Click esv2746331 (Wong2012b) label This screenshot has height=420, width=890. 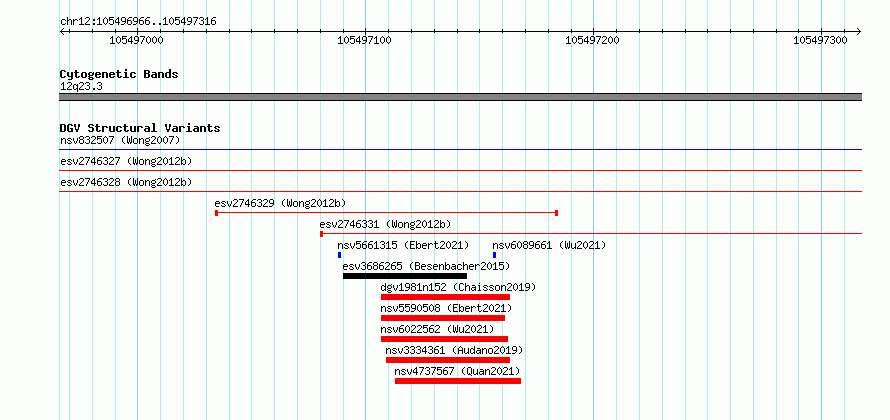tap(385, 224)
